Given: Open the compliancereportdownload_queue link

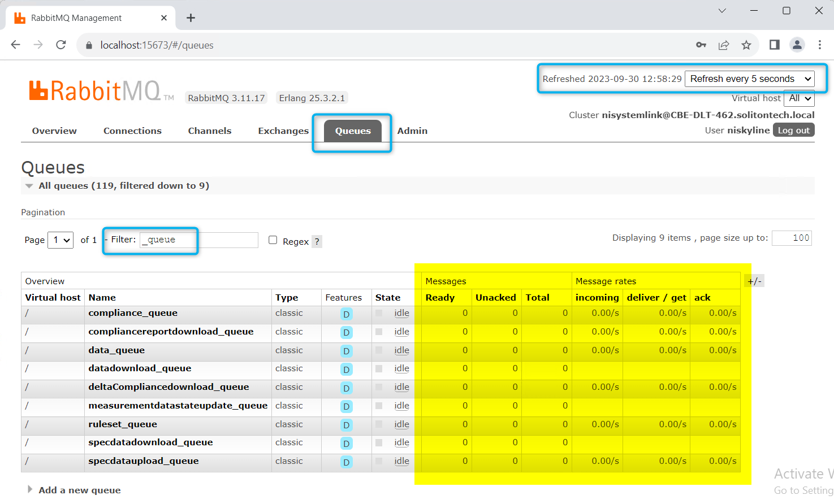Looking at the screenshot, I should [x=171, y=332].
